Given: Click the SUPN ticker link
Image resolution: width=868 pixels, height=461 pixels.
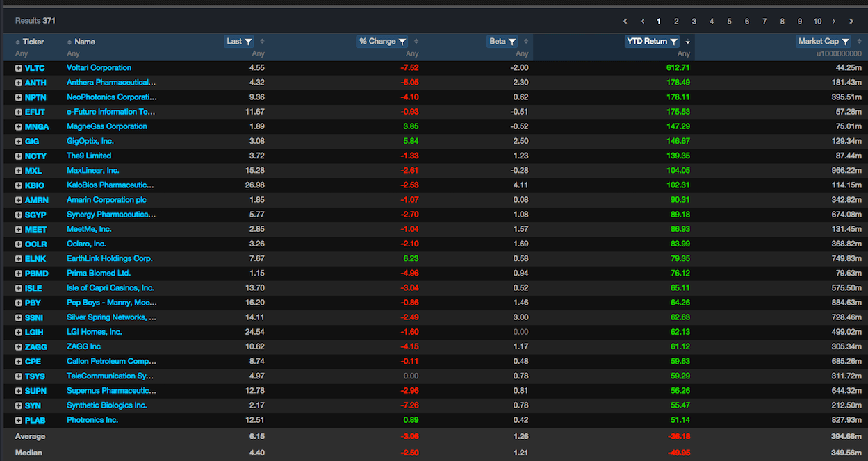Looking at the screenshot, I should (x=35, y=391).
